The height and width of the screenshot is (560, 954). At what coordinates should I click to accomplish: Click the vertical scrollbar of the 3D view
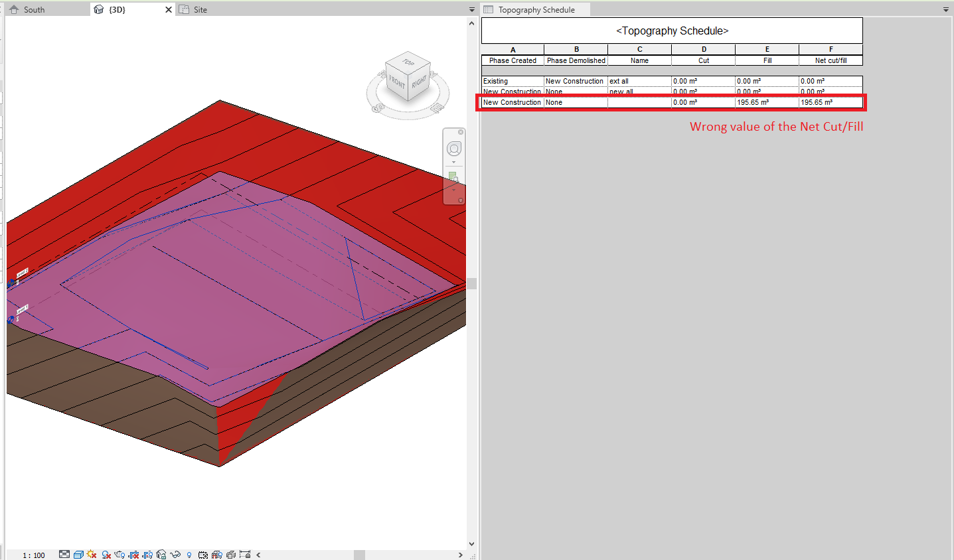471,283
